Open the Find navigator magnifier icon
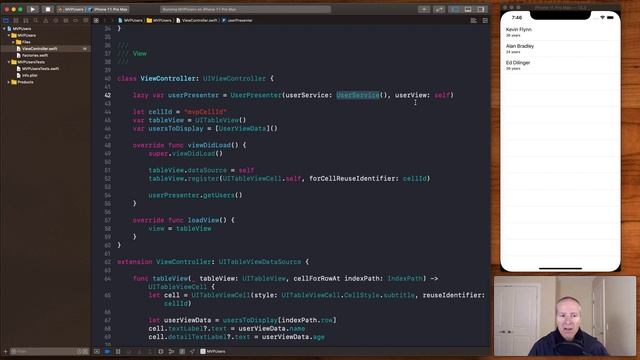The width and height of the screenshot is (640, 360). click(x=36, y=20)
